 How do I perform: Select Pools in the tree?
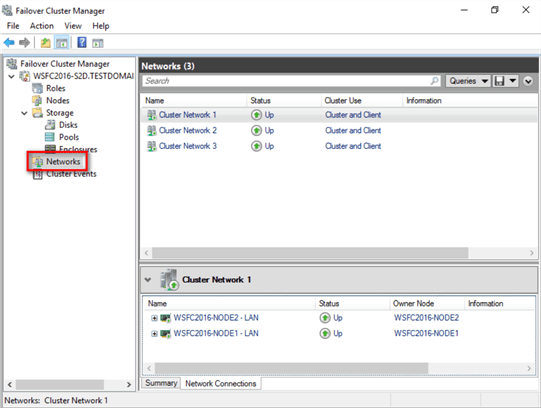[x=69, y=137]
